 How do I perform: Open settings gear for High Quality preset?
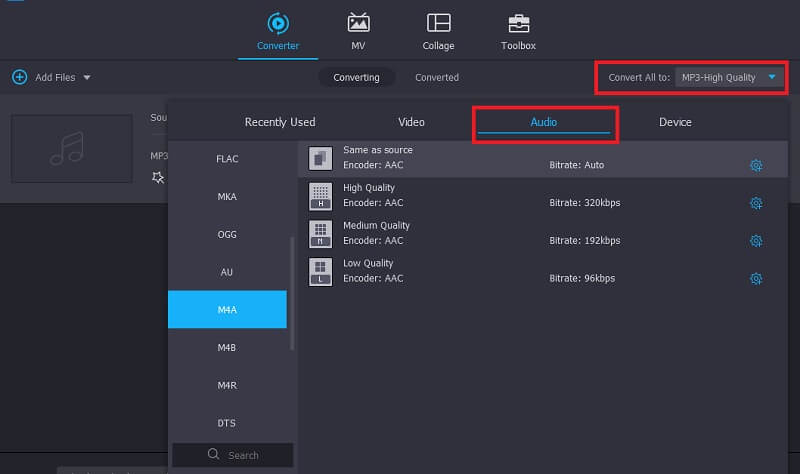pyautogui.click(x=756, y=203)
